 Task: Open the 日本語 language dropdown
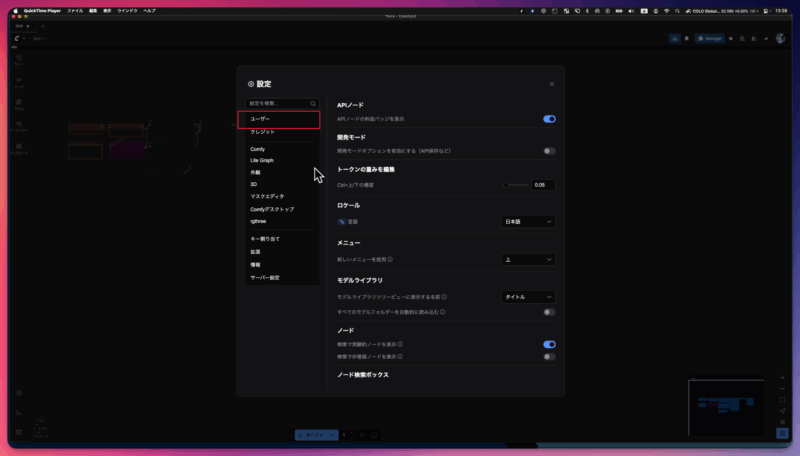pos(528,221)
